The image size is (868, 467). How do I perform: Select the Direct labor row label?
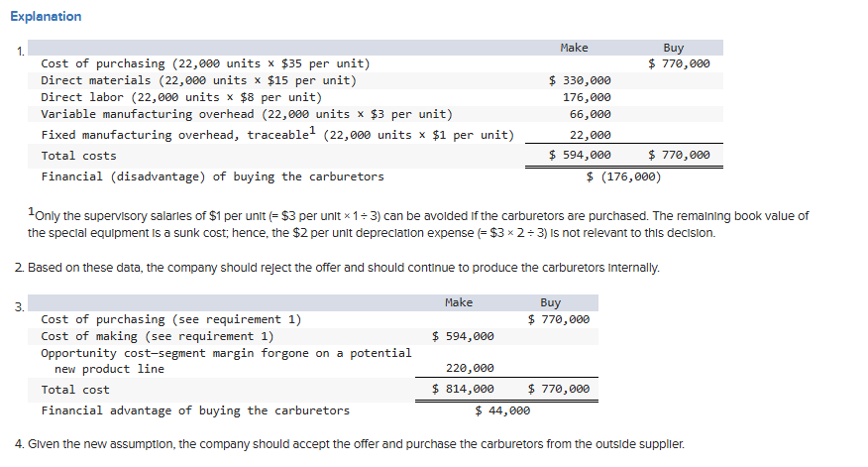coord(180,97)
